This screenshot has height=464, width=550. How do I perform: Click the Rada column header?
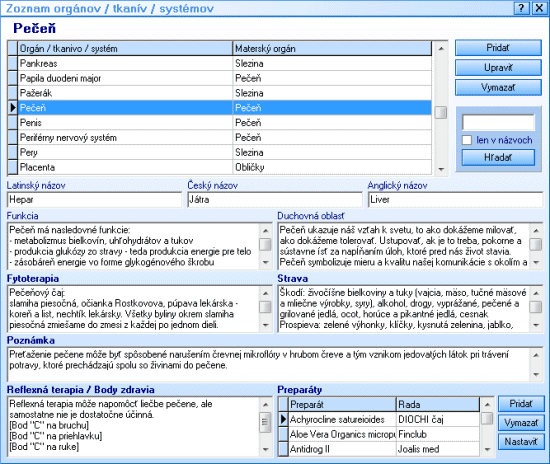[x=438, y=404]
